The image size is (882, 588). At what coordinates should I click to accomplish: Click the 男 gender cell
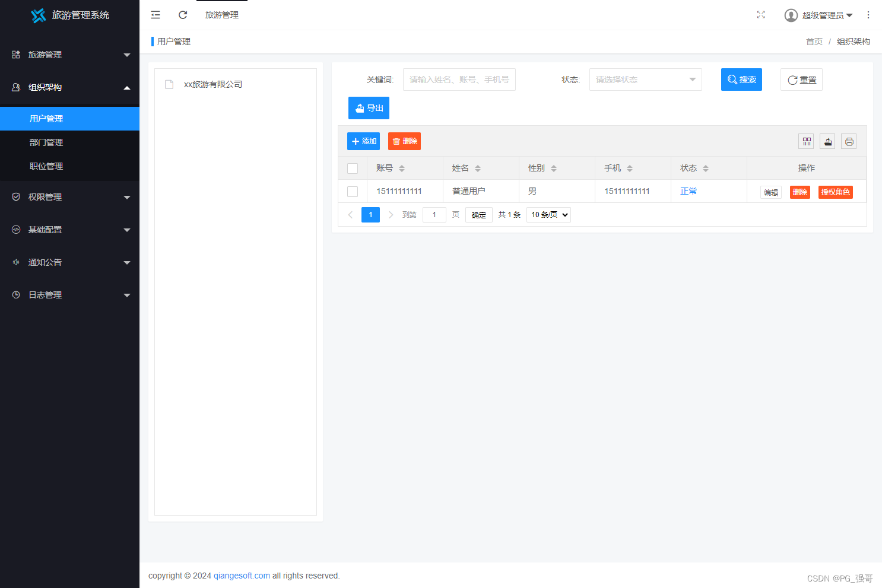(532, 191)
